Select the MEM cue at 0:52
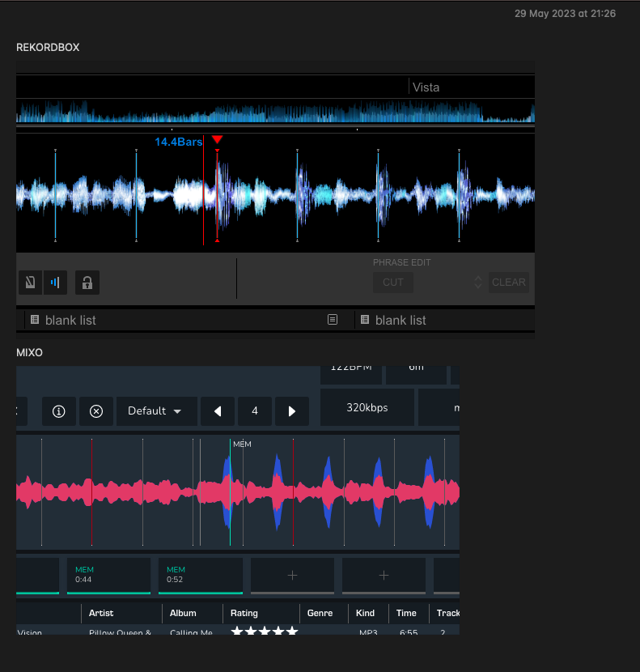 tap(201, 575)
